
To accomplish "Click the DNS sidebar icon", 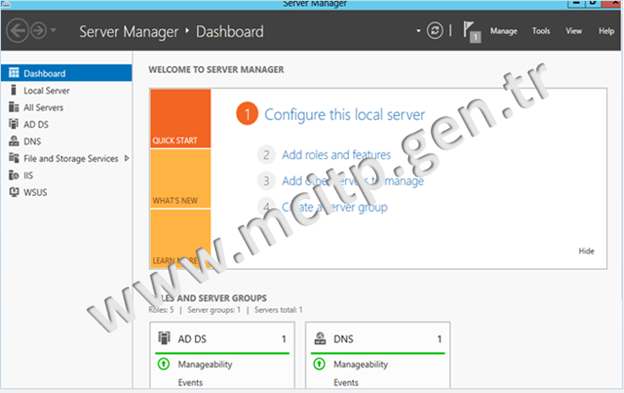I will point(14,141).
